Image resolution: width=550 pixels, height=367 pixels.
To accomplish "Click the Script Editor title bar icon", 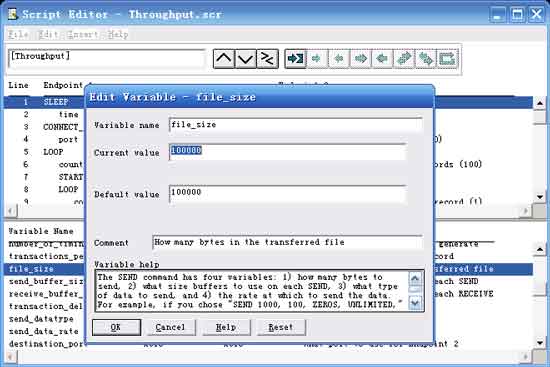I will point(13,14).
